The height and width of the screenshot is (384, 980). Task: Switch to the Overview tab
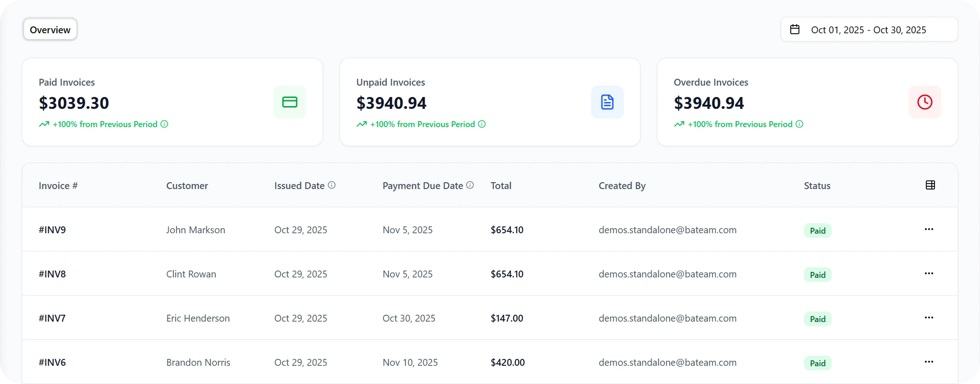click(x=50, y=30)
